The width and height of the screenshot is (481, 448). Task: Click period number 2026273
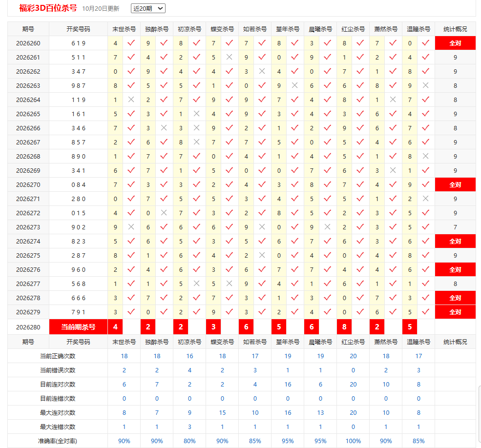tap(28, 227)
